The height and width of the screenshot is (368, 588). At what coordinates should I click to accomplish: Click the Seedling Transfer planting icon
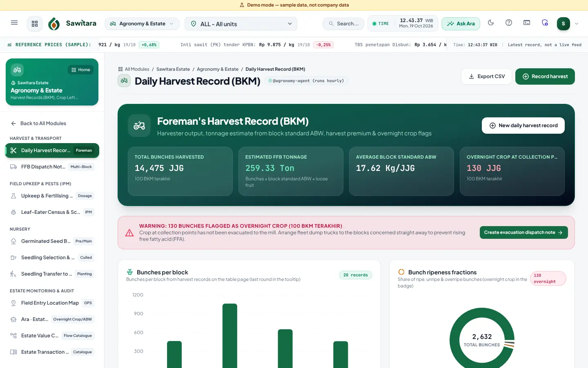point(13,274)
